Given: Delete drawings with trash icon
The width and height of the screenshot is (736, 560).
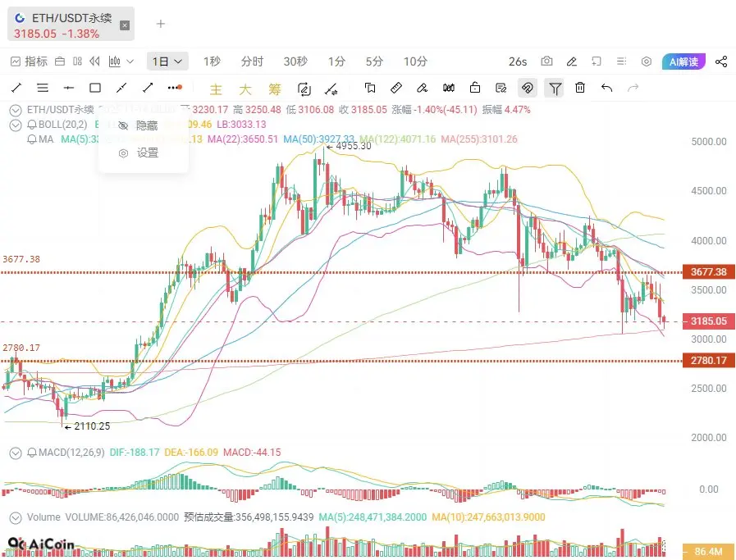Looking at the screenshot, I should pos(580,88).
